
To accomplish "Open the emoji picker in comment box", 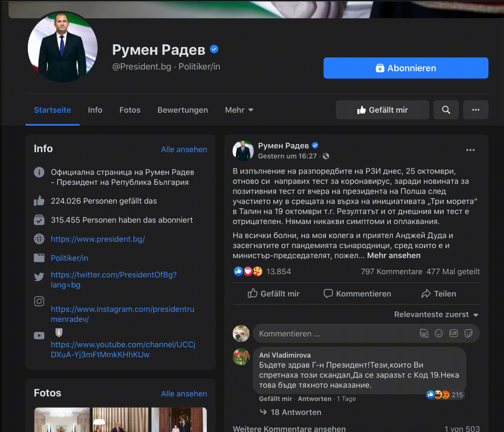I will 439,333.
